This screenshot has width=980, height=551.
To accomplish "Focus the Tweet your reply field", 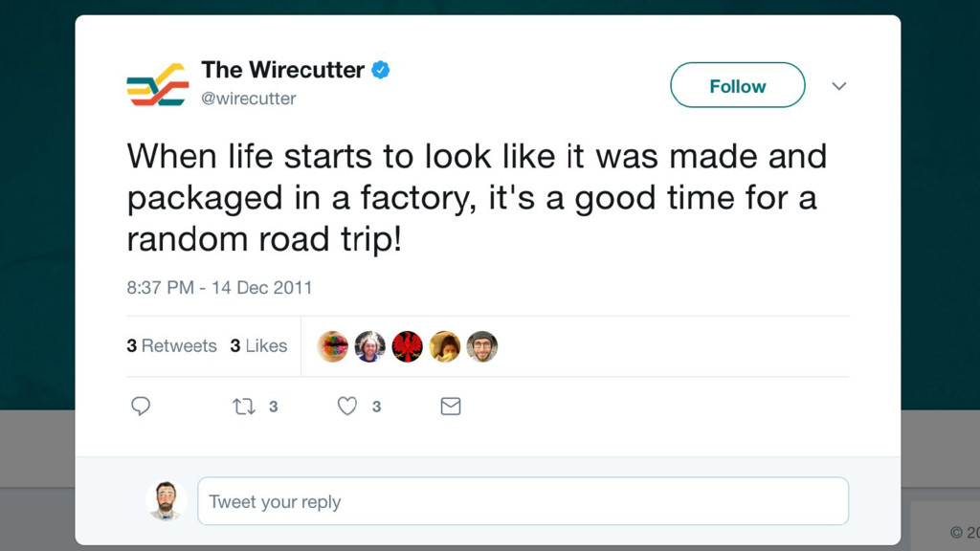I will click(523, 501).
